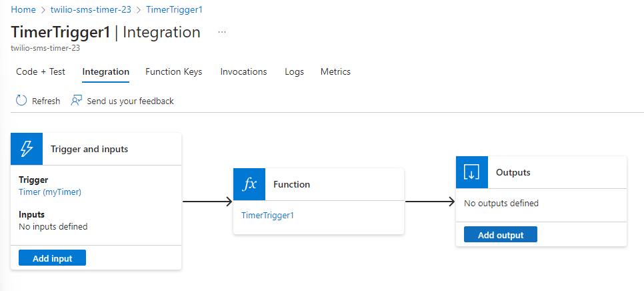The image size is (644, 291).
Task: Open the Function Keys tab
Action: click(174, 71)
